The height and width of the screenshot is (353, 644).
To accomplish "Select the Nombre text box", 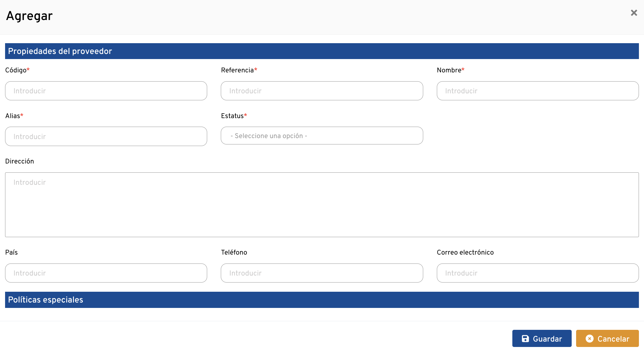I will (537, 91).
